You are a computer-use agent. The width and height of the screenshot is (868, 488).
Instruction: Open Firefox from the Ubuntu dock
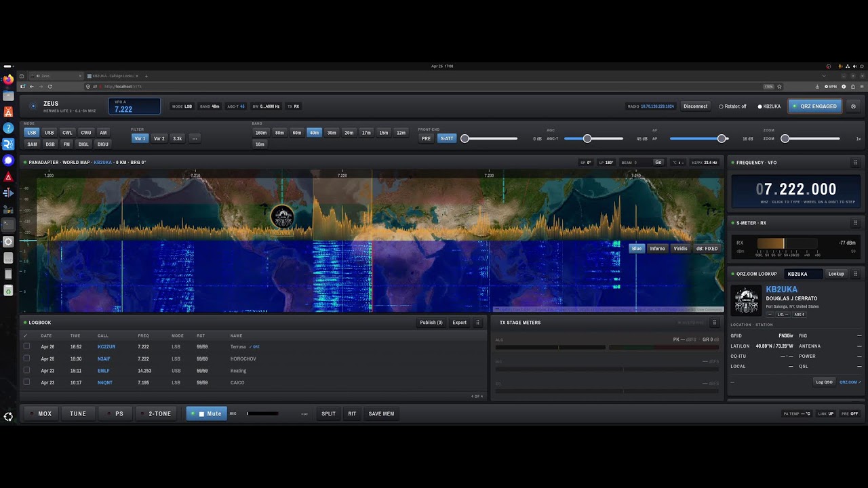pyautogui.click(x=8, y=79)
